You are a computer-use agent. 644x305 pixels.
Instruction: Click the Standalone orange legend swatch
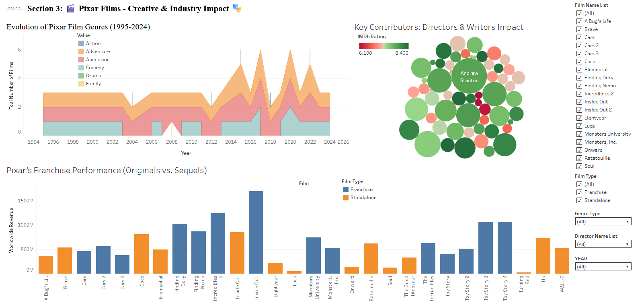(x=346, y=198)
